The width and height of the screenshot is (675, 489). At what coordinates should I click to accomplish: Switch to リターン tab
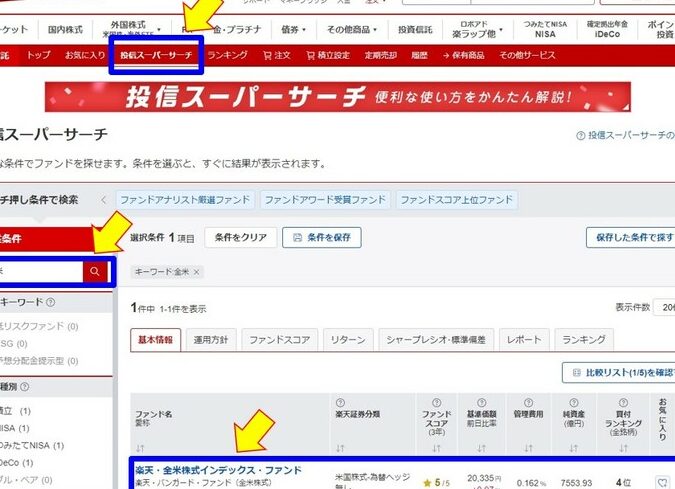(x=348, y=340)
